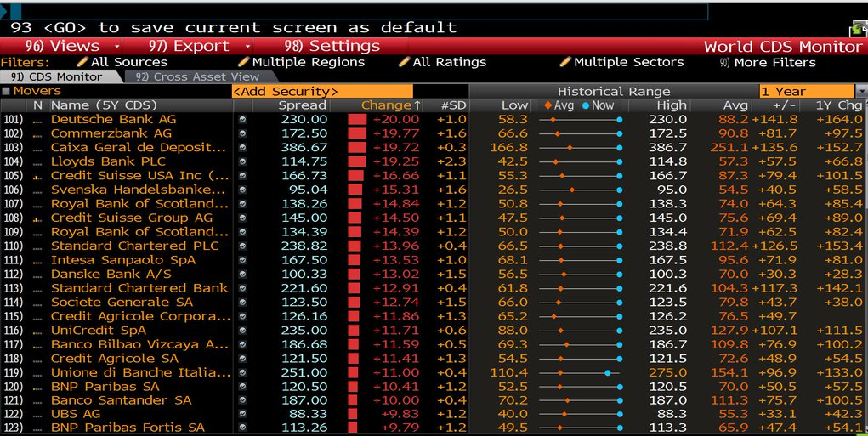Sort by the #SD column header

click(453, 105)
